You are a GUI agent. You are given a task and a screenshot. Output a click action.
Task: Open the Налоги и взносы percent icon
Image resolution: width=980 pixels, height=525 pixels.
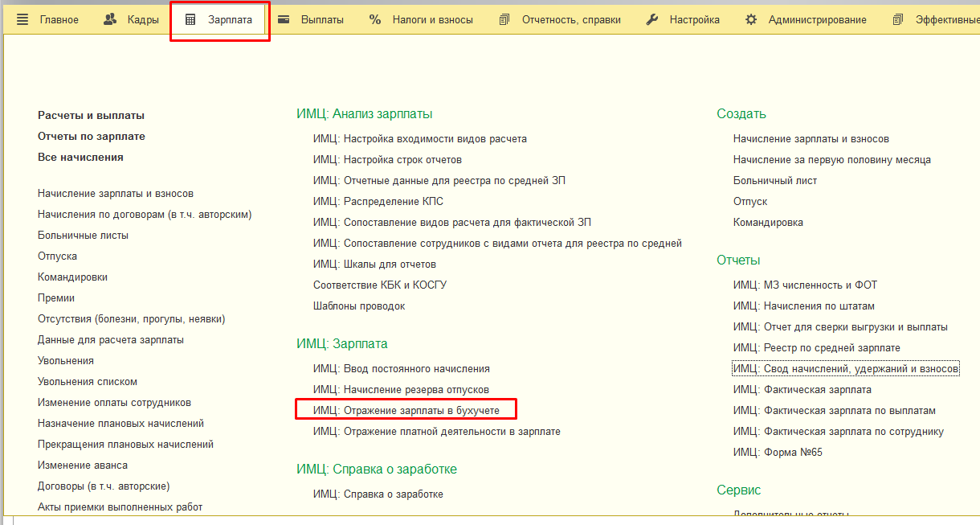click(374, 18)
